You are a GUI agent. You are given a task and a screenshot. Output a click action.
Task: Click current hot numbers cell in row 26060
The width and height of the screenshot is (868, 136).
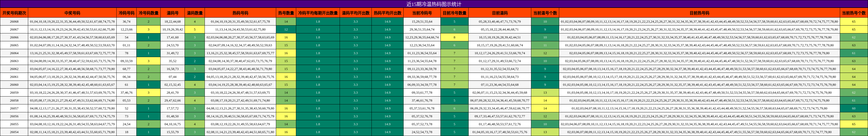[699, 85]
